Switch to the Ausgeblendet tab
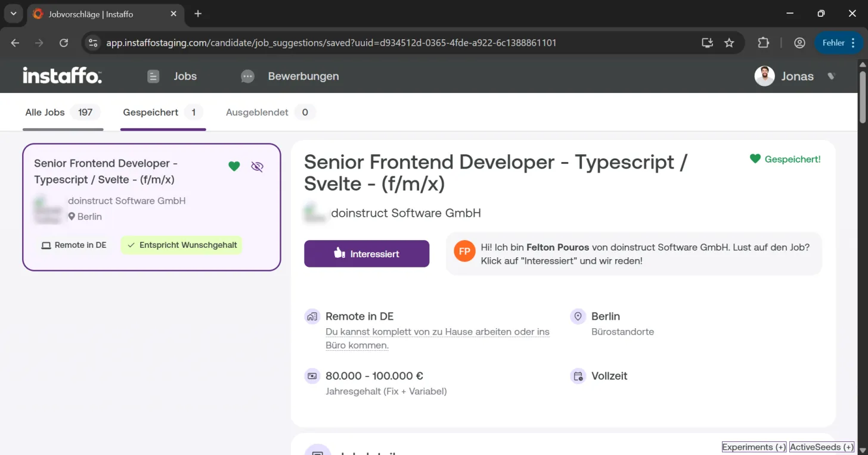This screenshot has height=455, width=868. [x=271, y=113]
